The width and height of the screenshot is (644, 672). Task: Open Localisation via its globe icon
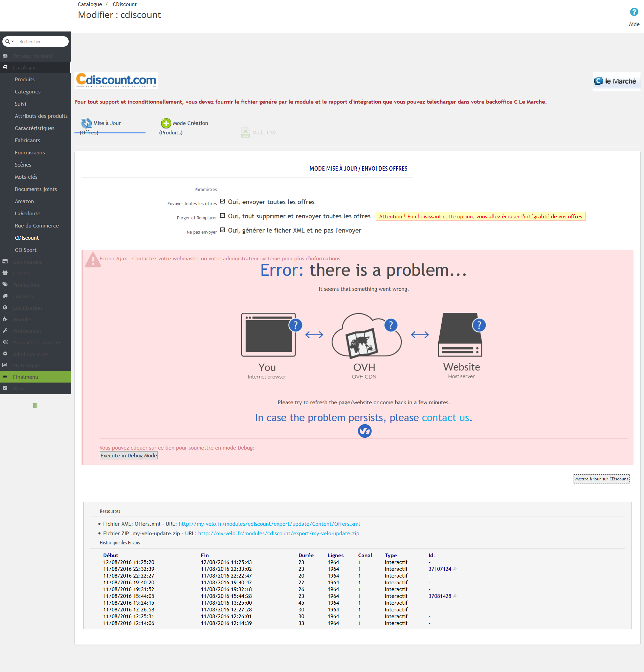(x=5, y=307)
